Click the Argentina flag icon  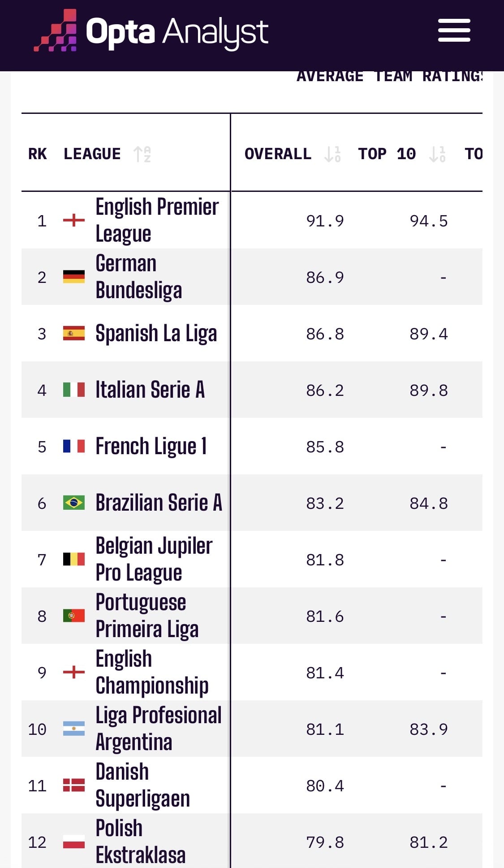74,729
